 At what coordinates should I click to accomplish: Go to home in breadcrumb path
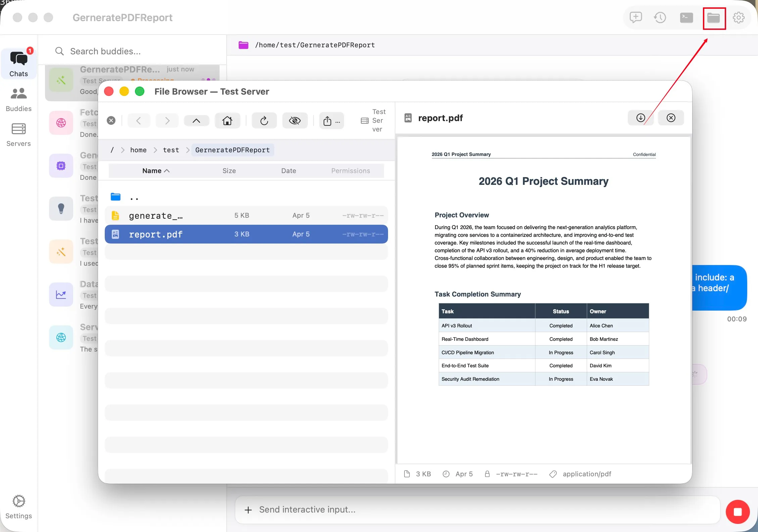(138, 150)
